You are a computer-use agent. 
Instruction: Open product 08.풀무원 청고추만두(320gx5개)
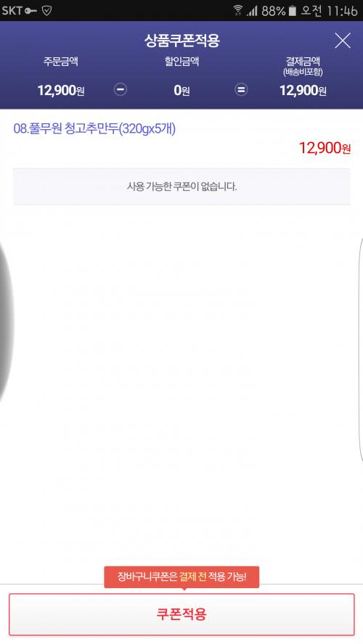point(94,129)
